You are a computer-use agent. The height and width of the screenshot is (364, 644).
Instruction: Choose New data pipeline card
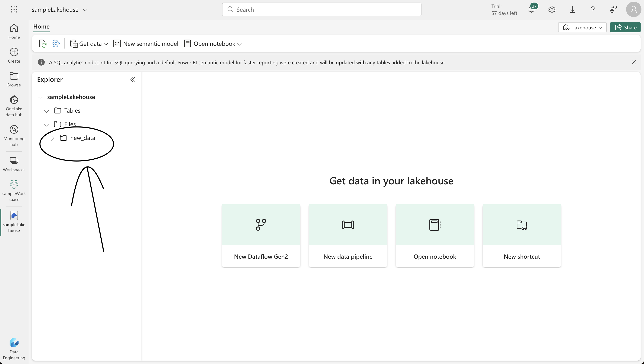pyautogui.click(x=348, y=236)
